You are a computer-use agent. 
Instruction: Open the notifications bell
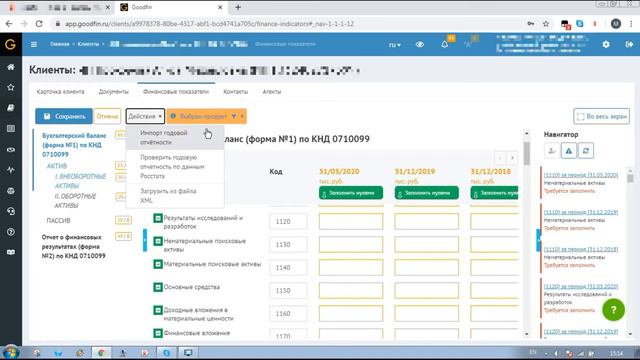pyautogui.click(x=445, y=44)
